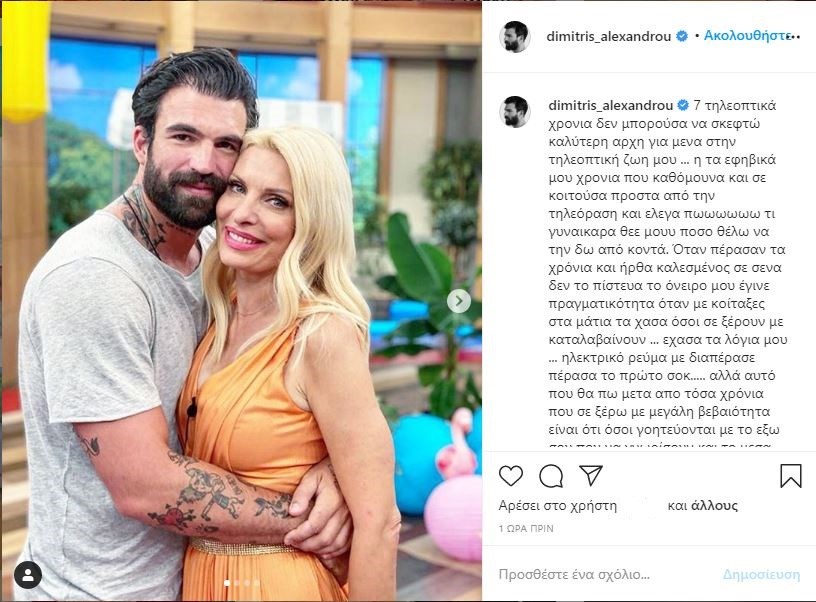Go to the next photo with the right chevron
This screenshot has width=816, height=602.
coord(459,301)
